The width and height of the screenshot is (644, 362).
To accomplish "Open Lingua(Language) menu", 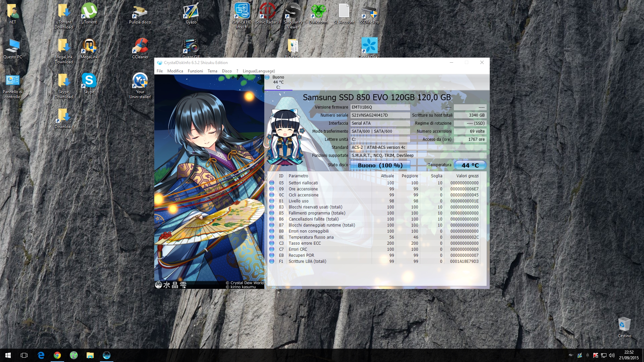I will [259, 71].
